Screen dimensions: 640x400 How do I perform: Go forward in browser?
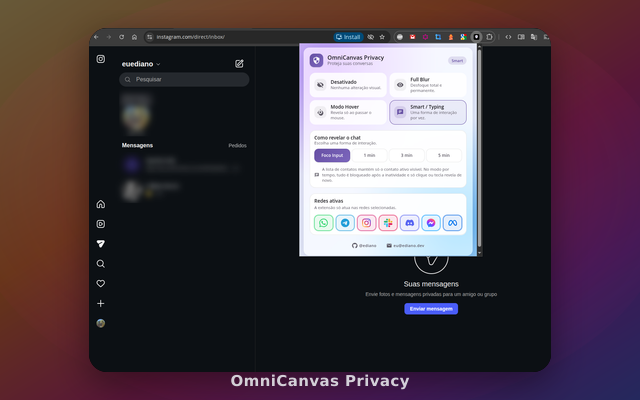(109, 37)
